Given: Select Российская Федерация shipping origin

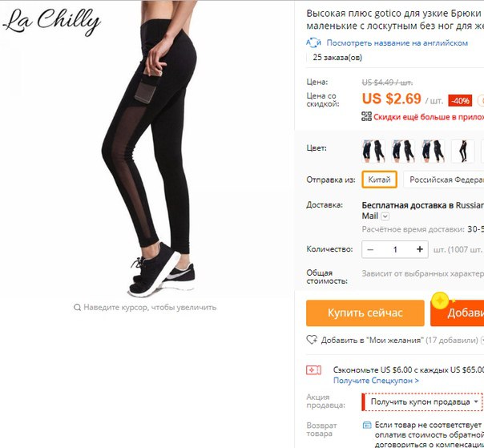Looking at the screenshot, I should 444,180.
